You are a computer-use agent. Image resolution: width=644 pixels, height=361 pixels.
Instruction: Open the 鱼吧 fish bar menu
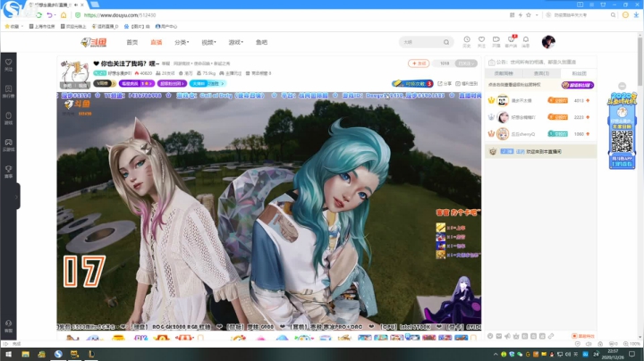(x=261, y=42)
